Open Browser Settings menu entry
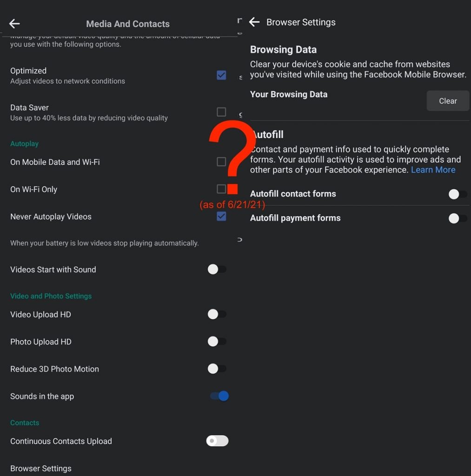Screen dimensions: 471x476 [41, 468]
